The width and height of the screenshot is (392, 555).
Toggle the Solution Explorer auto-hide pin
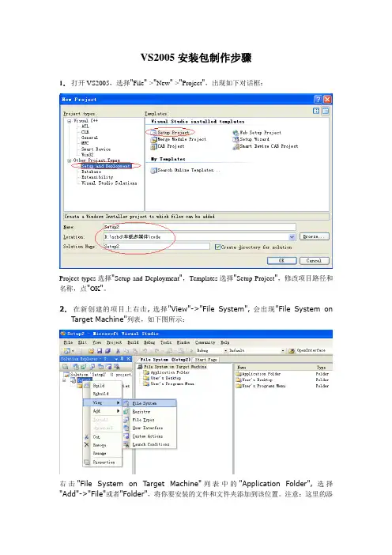(x=122, y=359)
